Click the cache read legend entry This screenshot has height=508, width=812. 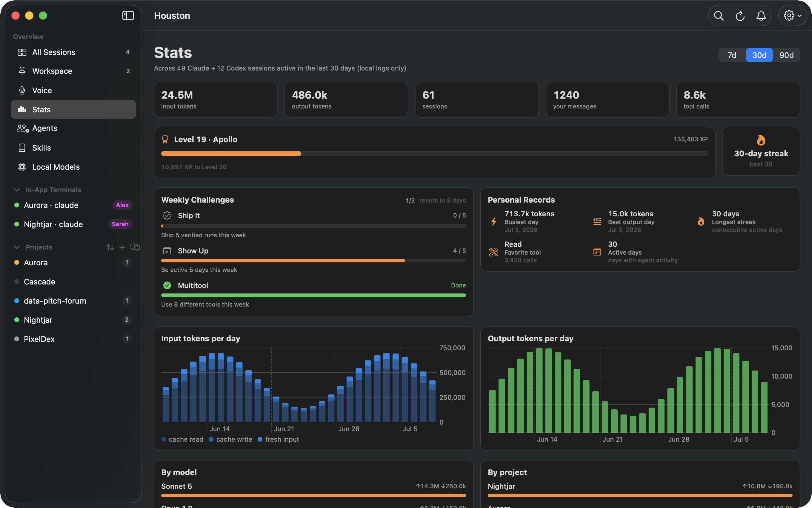pyautogui.click(x=182, y=440)
